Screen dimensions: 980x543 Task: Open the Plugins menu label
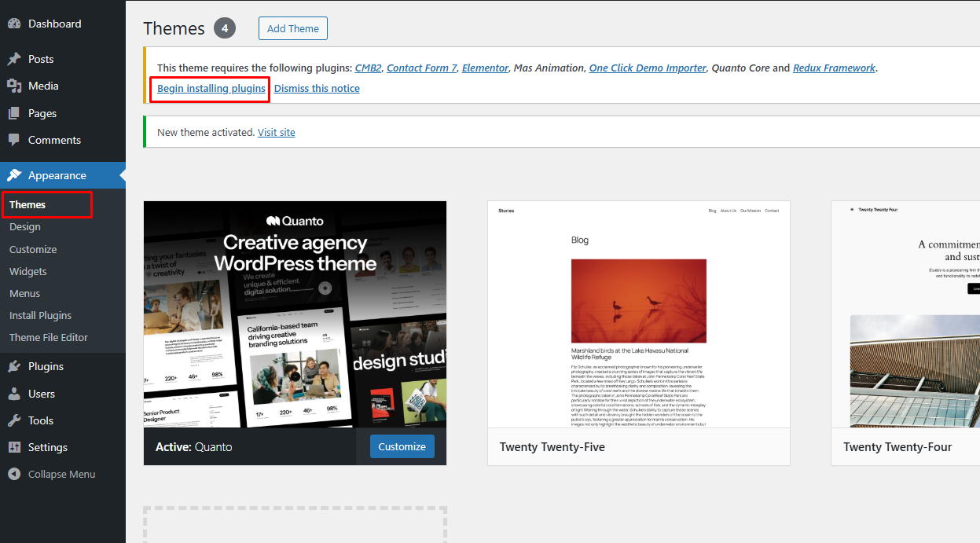[x=46, y=366]
